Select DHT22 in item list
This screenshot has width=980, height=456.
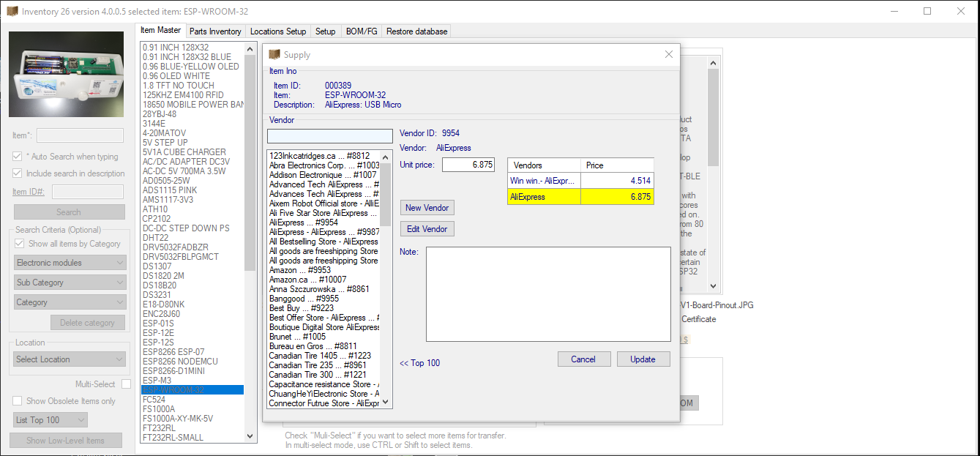pos(192,238)
